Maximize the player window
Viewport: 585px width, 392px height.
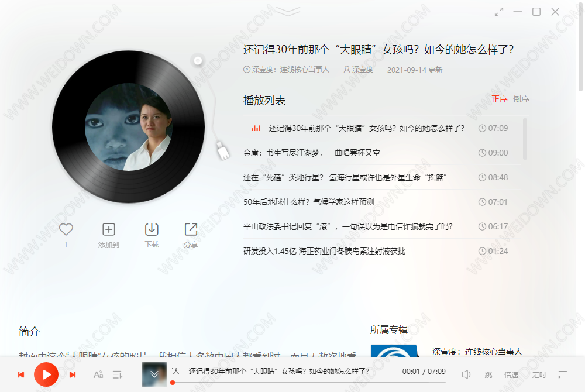(536, 12)
